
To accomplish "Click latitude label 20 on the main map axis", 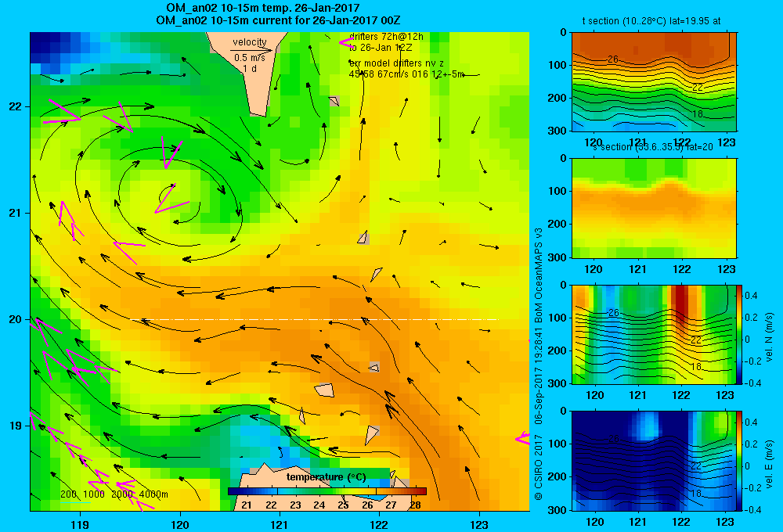I will click(x=16, y=319).
